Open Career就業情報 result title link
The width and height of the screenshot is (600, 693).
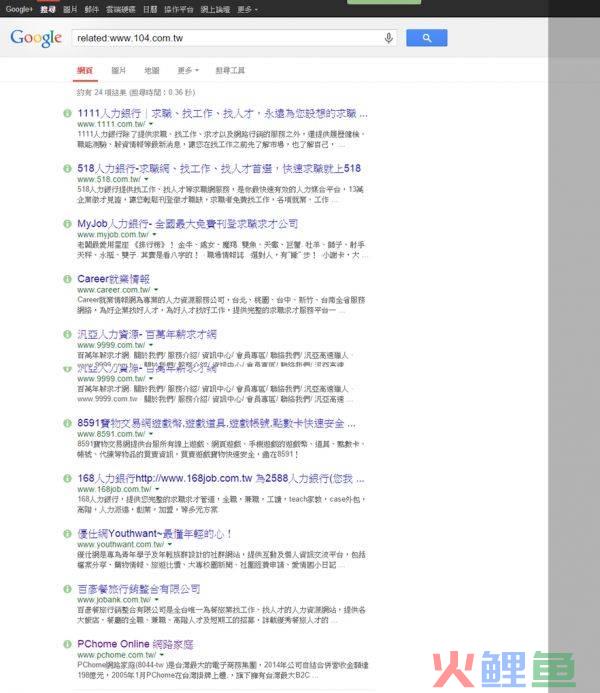114,279
